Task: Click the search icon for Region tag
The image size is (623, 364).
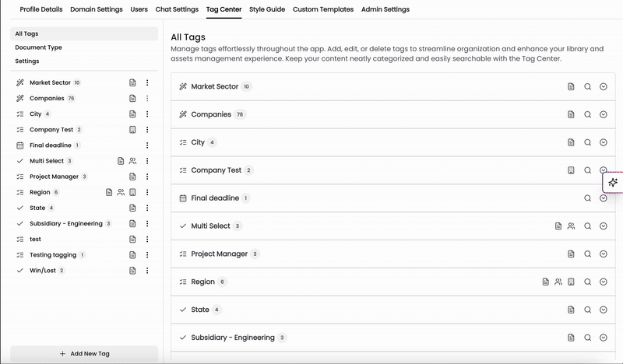Action: (587, 282)
